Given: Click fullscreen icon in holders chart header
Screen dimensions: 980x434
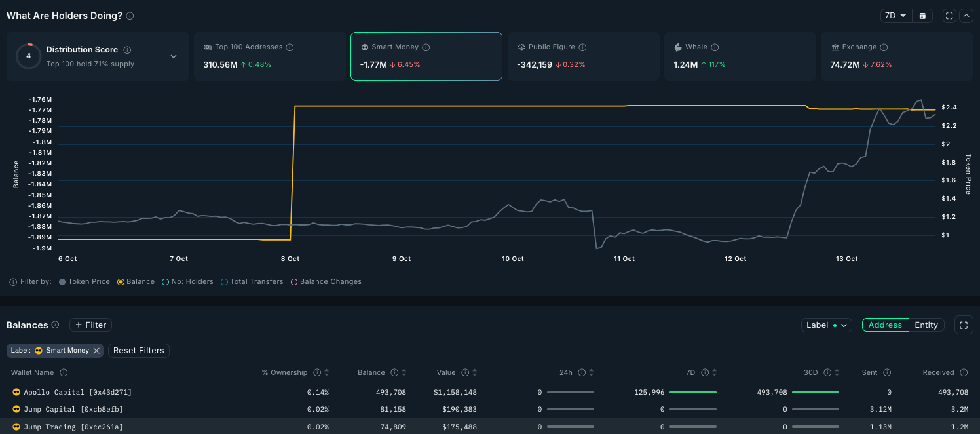Looking at the screenshot, I should pyautogui.click(x=949, y=16).
